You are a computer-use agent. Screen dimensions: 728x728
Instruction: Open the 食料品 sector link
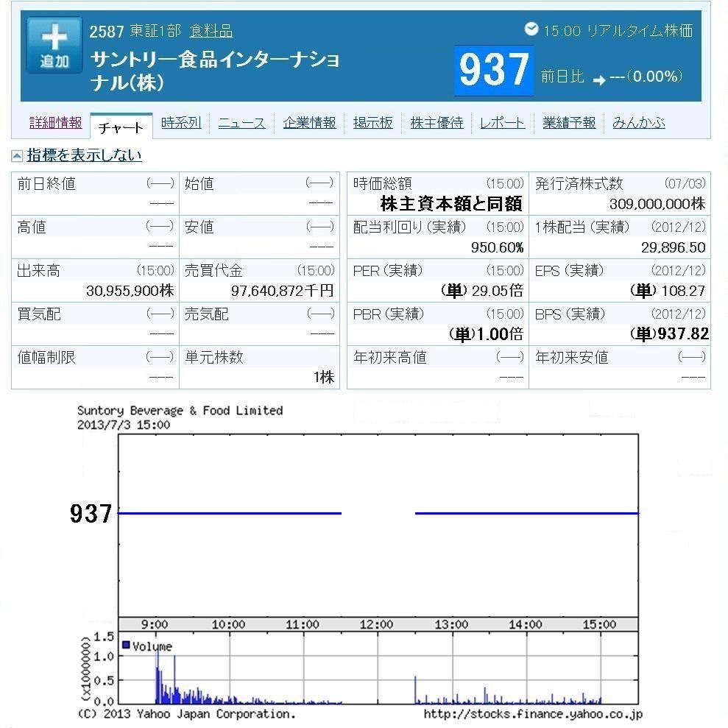(211, 31)
